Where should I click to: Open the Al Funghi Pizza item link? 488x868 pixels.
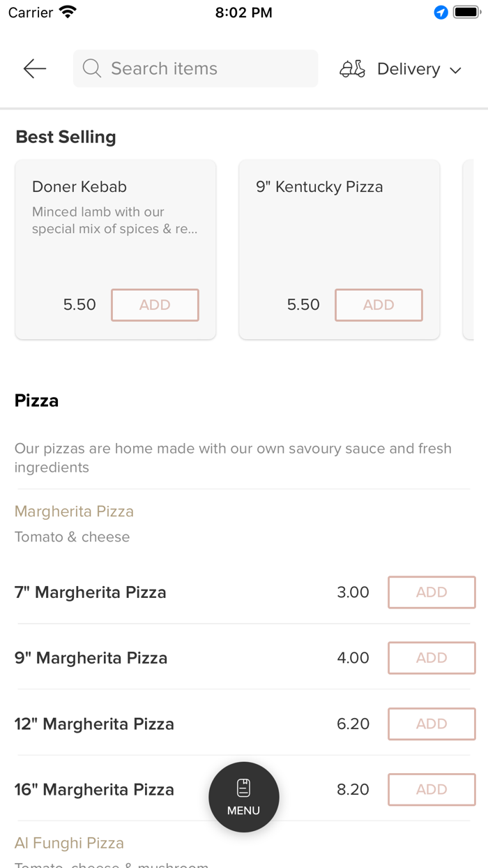(x=69, y=843)
